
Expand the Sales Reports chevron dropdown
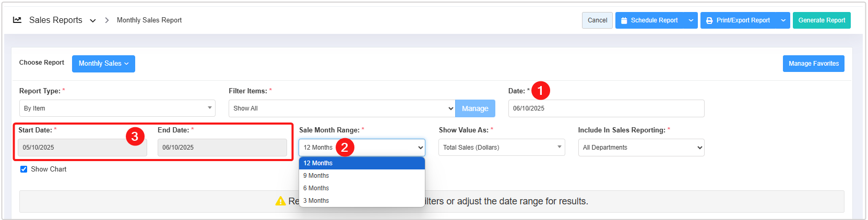[x=93, y=21]
